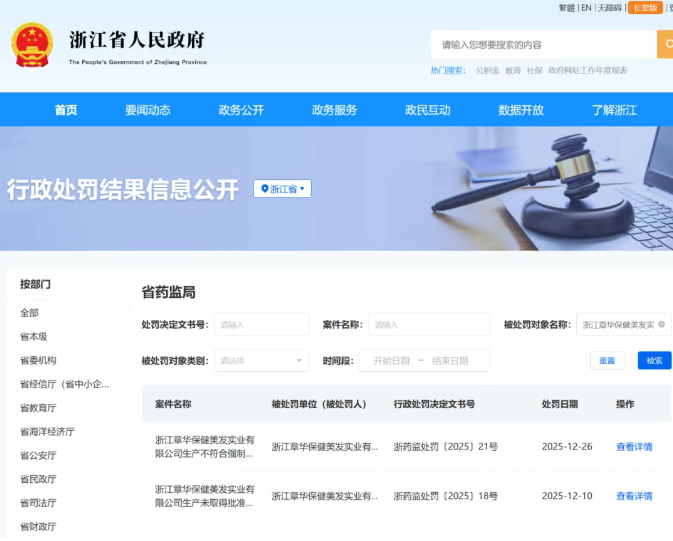
Task: Open the 政务服务 navigation tab
Action: click(x=334, y=110)
